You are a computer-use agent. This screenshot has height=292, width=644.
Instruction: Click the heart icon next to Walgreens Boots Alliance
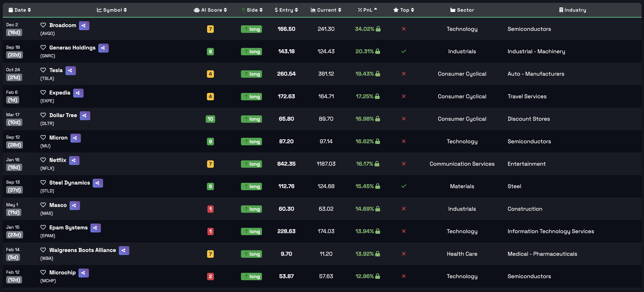(x=43, y=250)
